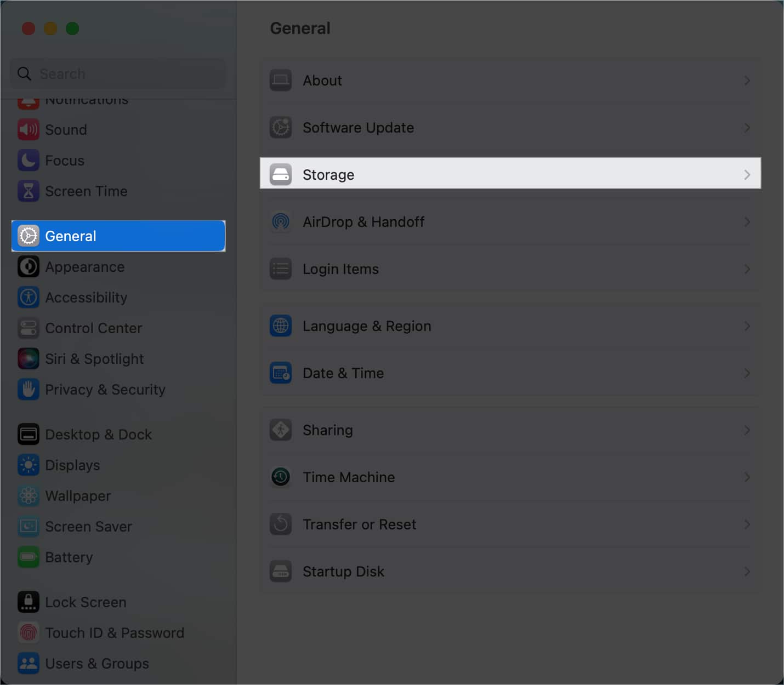
Task: Select Lock Screen label in sidebar
Action: point(86,602)
